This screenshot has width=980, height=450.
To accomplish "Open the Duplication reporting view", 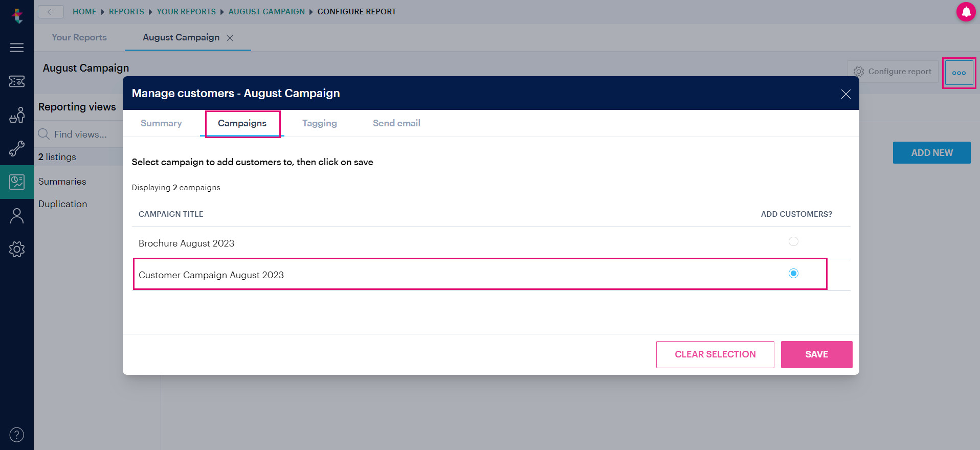I will [x=63, y=204].
